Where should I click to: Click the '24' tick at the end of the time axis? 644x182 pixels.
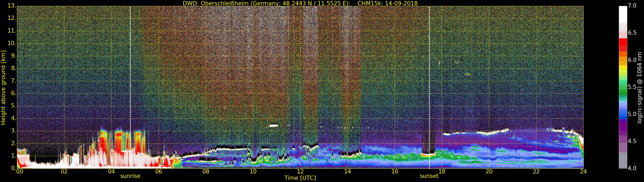(583, 172)
